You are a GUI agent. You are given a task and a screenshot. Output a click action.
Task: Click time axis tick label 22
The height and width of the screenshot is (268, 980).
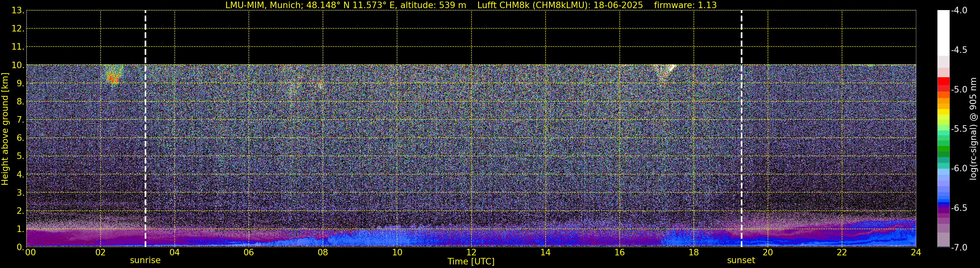(x=842, y=252)
